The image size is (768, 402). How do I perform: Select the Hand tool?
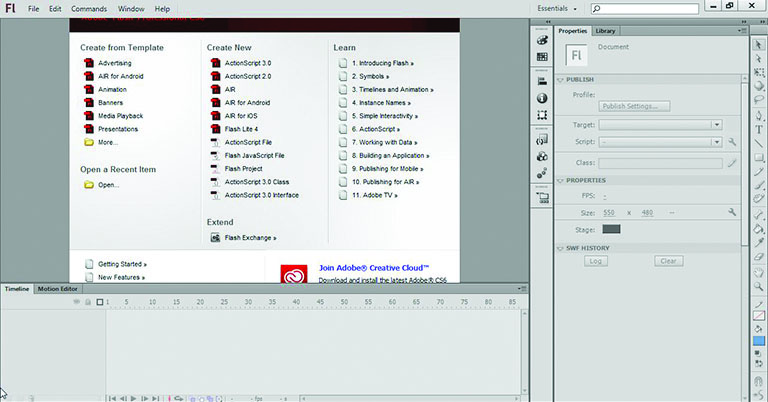click(x=759, y=273)
